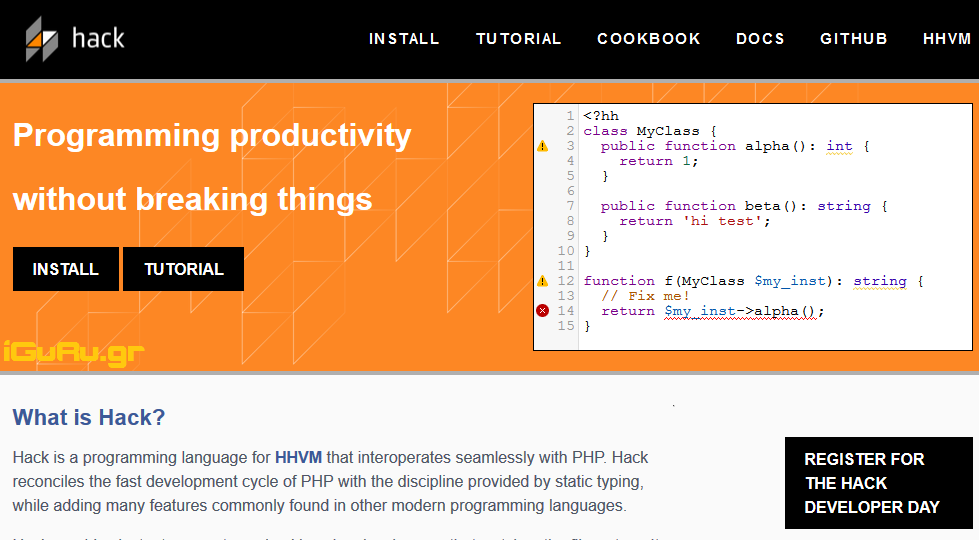
Task: Click the '// Fix me!' comment line
Action: pos(646,296)
